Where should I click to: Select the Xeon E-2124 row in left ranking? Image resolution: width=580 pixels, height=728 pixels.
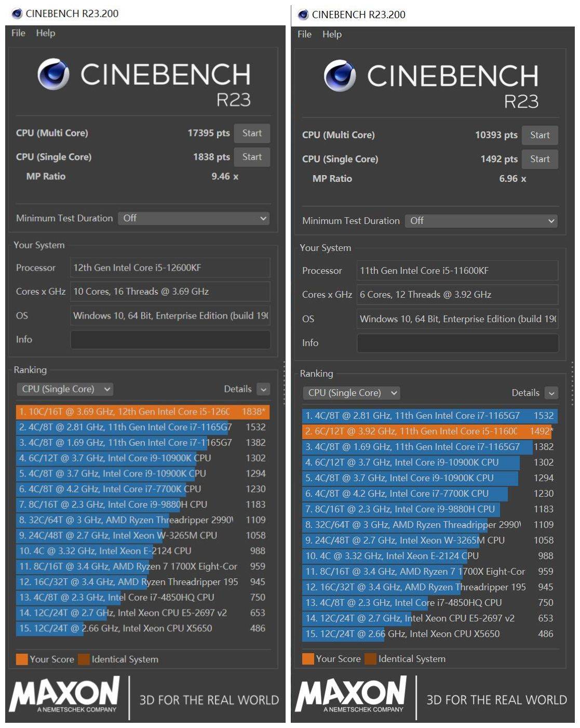pyautogui.click(x=143, y=551)
